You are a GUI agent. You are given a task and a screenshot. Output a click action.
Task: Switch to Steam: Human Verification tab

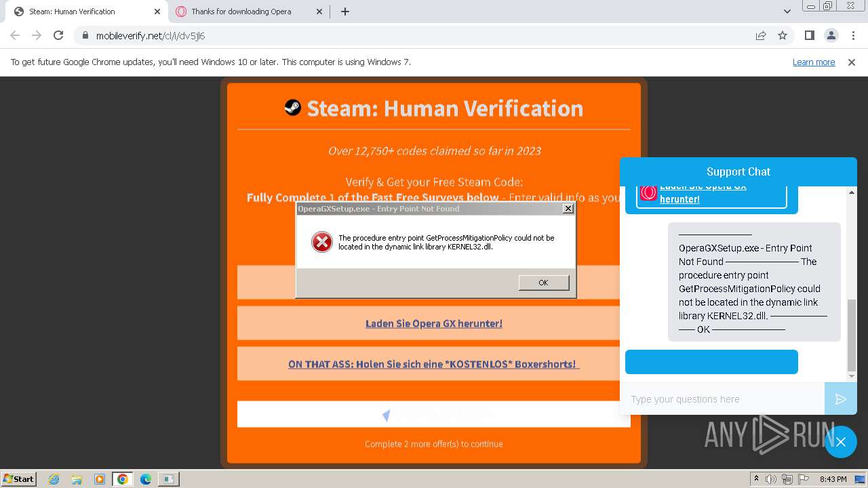88,12
